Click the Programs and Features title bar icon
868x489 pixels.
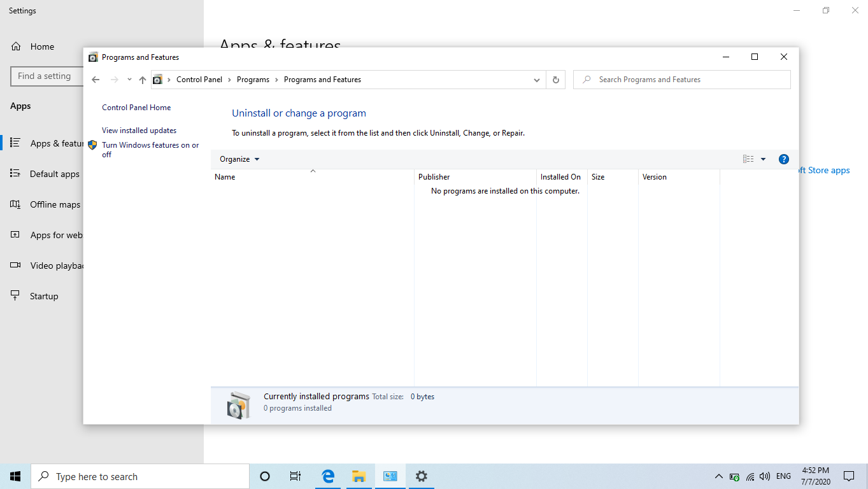pos(93,57)
